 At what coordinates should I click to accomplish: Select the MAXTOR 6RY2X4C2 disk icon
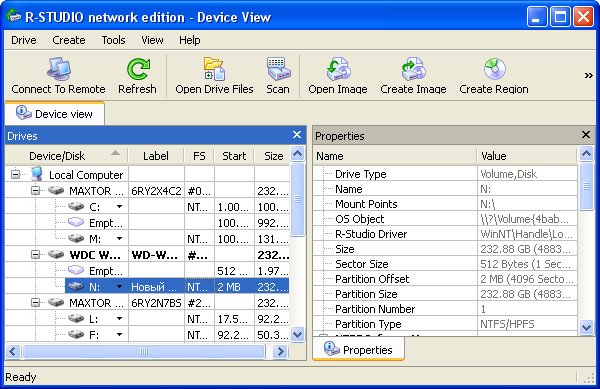[56, 190]
